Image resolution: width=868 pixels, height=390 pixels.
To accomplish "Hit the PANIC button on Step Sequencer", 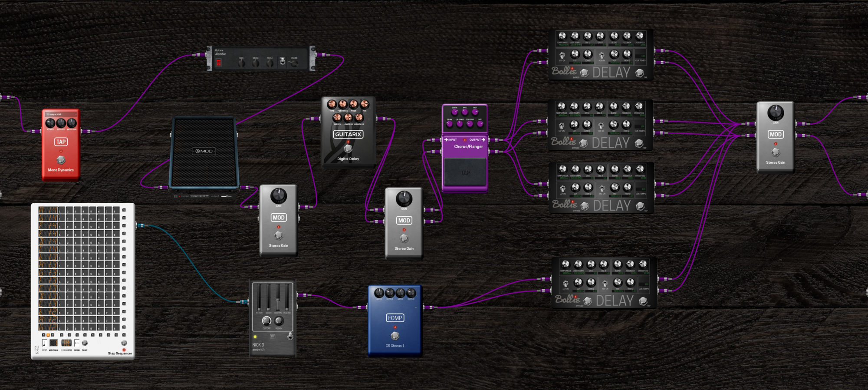I will click(85, 343).
